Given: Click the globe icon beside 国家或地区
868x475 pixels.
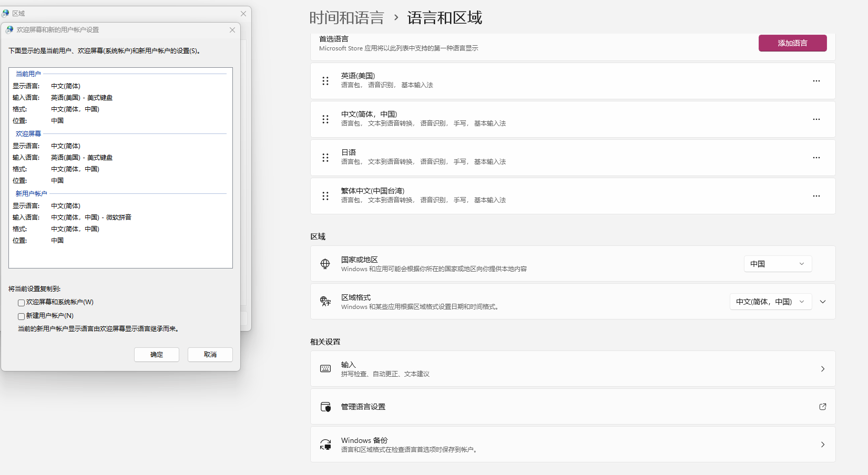Looking at the screenshot, I should (x=325, y=263).
